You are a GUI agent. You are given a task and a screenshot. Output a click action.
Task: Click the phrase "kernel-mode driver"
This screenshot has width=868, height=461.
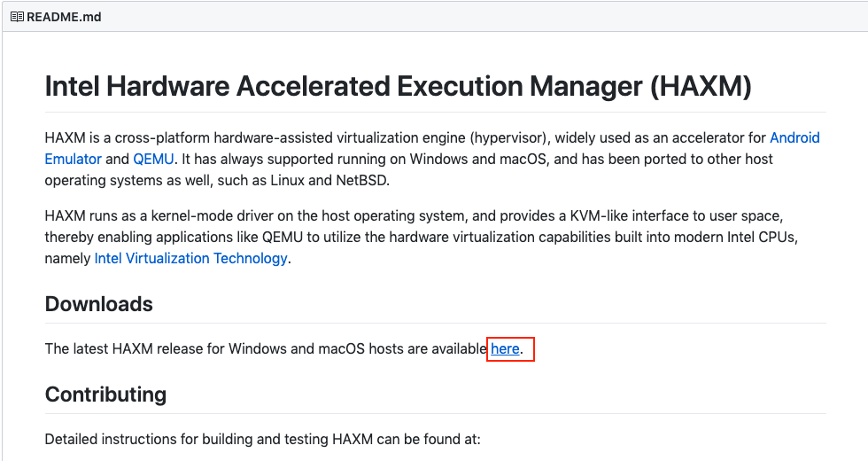pyautogui.click(x=203, y=216)
